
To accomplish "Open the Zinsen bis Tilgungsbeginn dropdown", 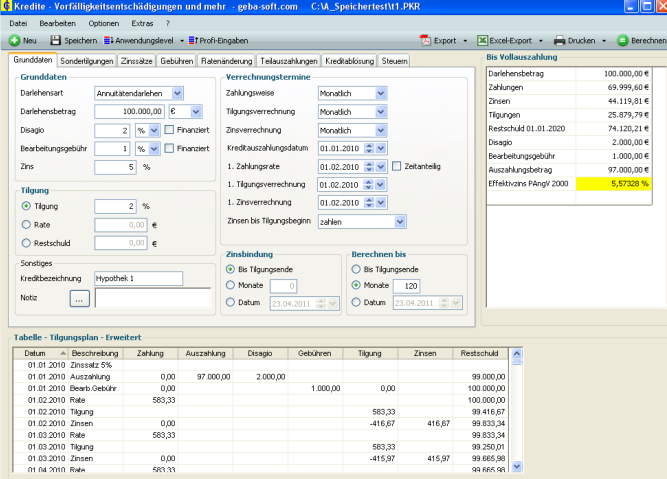I will click(x=400, y=222).
